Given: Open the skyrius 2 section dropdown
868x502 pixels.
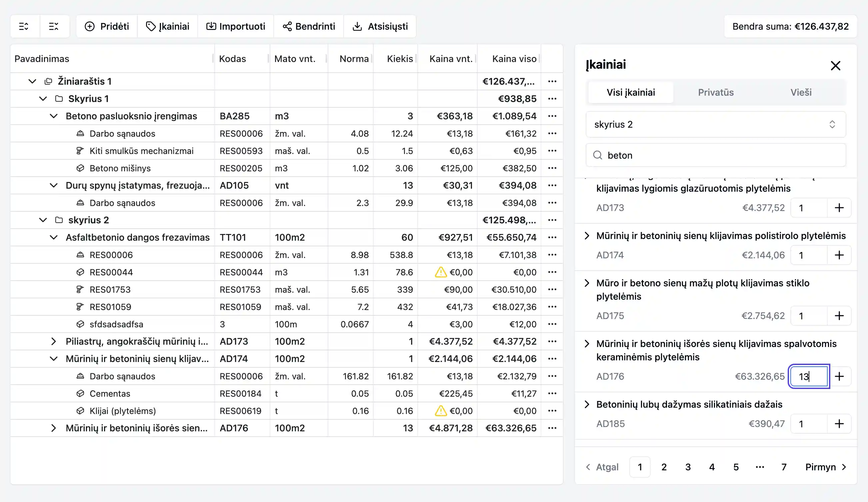Looking at the screenshot, I should pos(715,124).
